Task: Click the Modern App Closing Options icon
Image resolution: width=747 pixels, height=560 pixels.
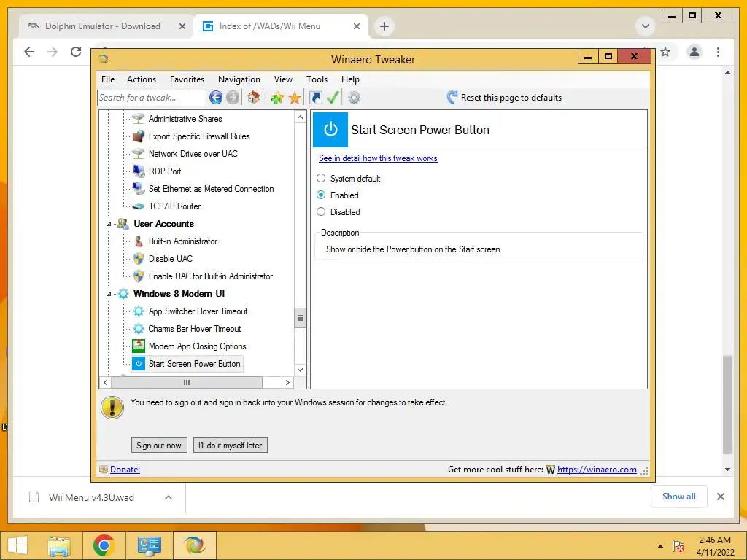Action: coord(138,346)
